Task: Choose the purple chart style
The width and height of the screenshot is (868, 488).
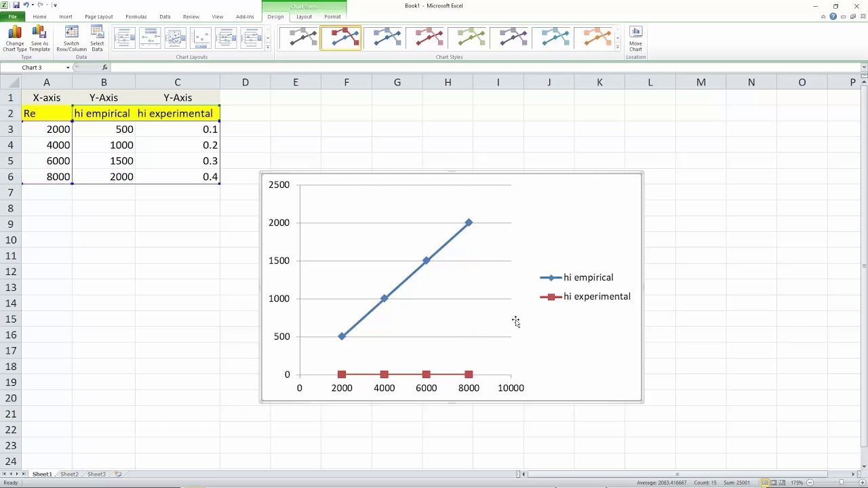Action: [x=509, y=38]
